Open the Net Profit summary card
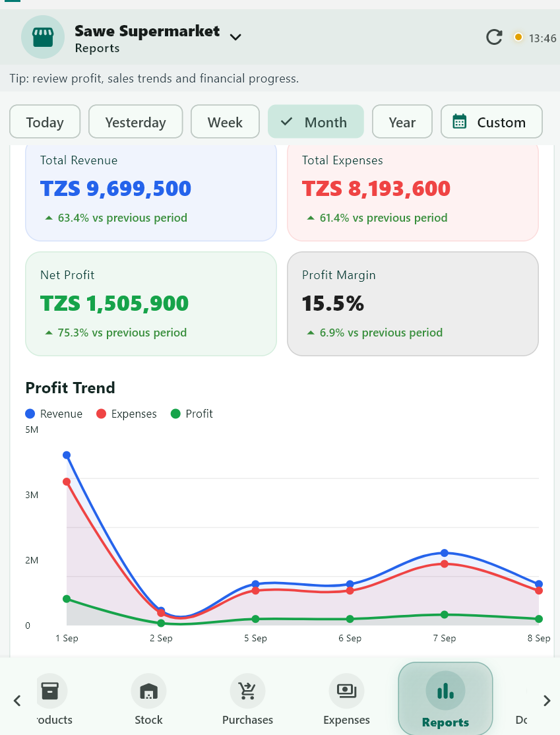The image size is (560, 735). [151, 304]
